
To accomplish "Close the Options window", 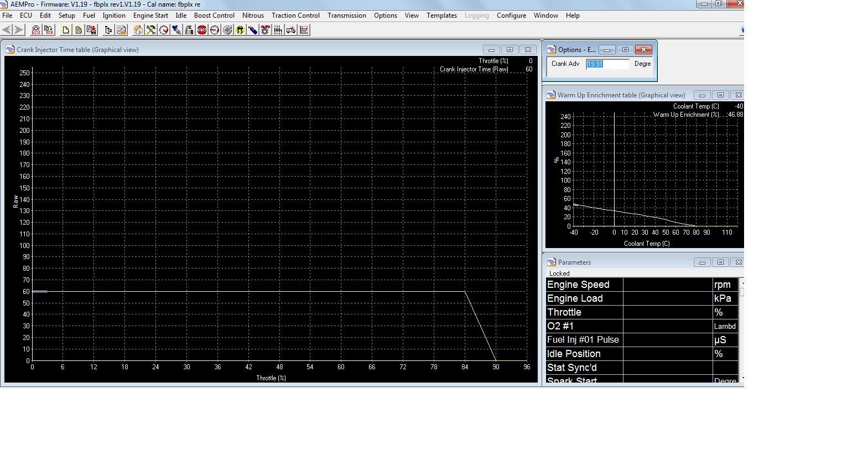I will [643, 50].
